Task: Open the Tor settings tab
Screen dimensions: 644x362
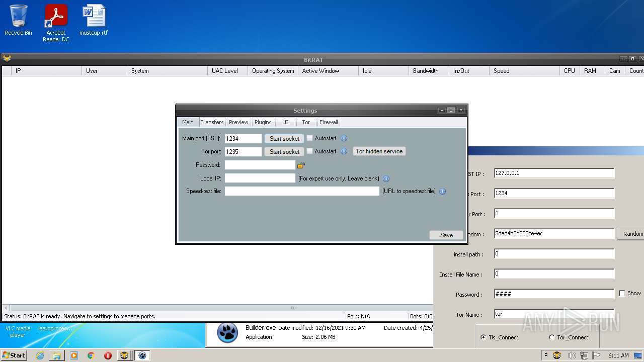Action: [x=306, y=122]
